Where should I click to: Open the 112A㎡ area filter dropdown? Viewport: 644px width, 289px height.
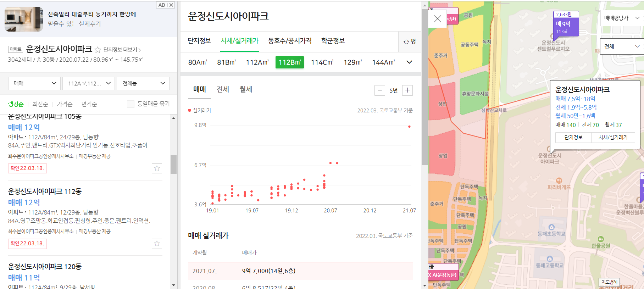pyautogui.click(x=89, y=83)
